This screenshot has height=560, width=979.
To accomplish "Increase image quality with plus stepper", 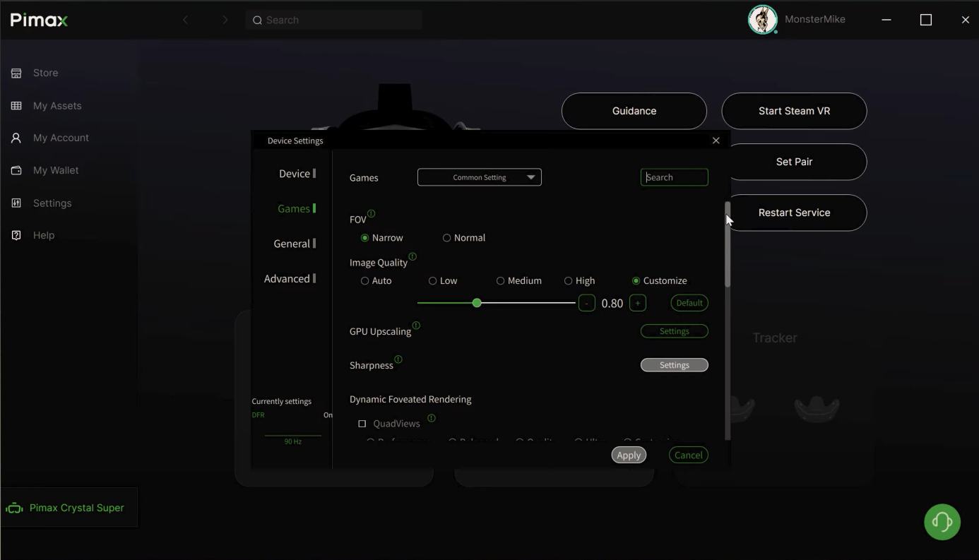I will point(637,303).
